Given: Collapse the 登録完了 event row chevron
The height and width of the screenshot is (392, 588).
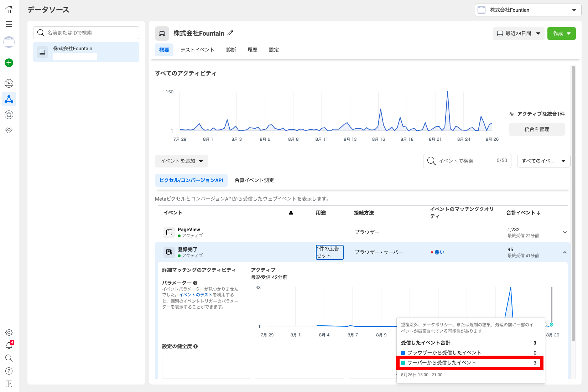Looking at the screenshot, I should click(564, 252).
